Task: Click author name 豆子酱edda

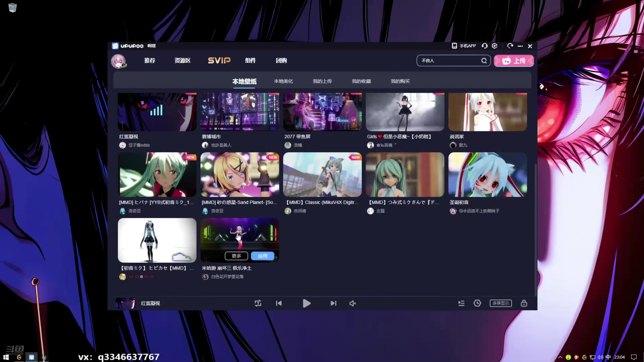Action: pyautogui.click(x=139, y=145)
